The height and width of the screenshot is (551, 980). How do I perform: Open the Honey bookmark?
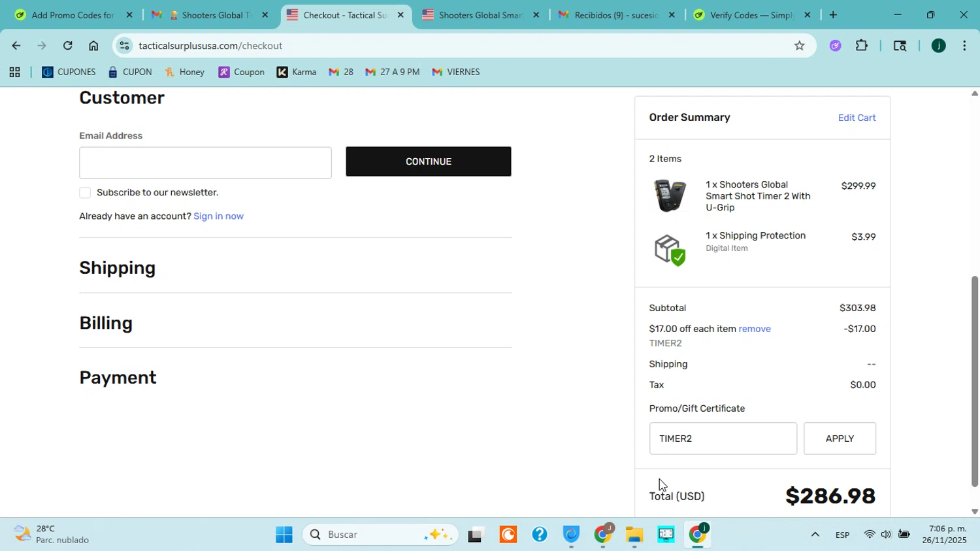[185, 73]
